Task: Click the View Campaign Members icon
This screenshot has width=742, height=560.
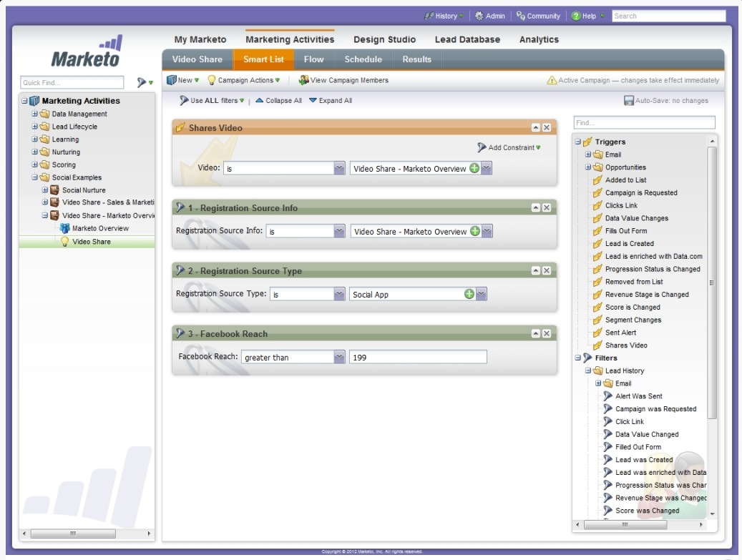Action: pyautogui.click(x=304, y=80)
